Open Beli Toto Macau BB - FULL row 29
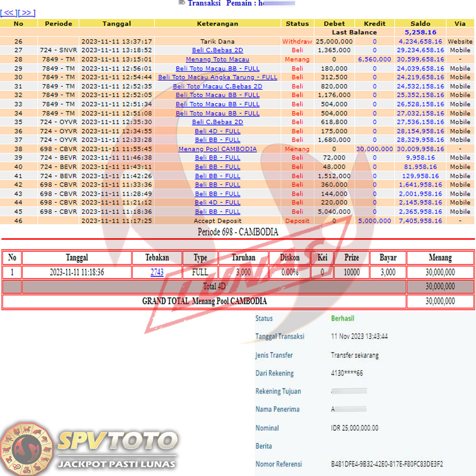Screen dimensions: 476x476 218,69
